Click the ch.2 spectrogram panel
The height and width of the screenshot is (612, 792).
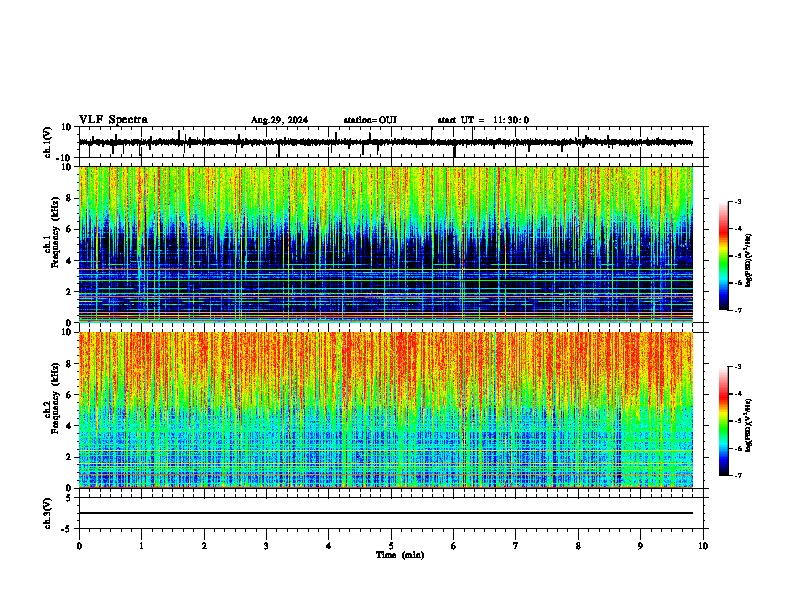[386, 410]
